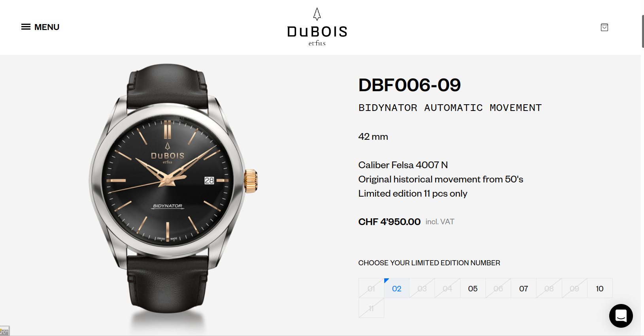
Task: Select limited edition number 05
Action: pyautogui.click(x=473, y=288)
